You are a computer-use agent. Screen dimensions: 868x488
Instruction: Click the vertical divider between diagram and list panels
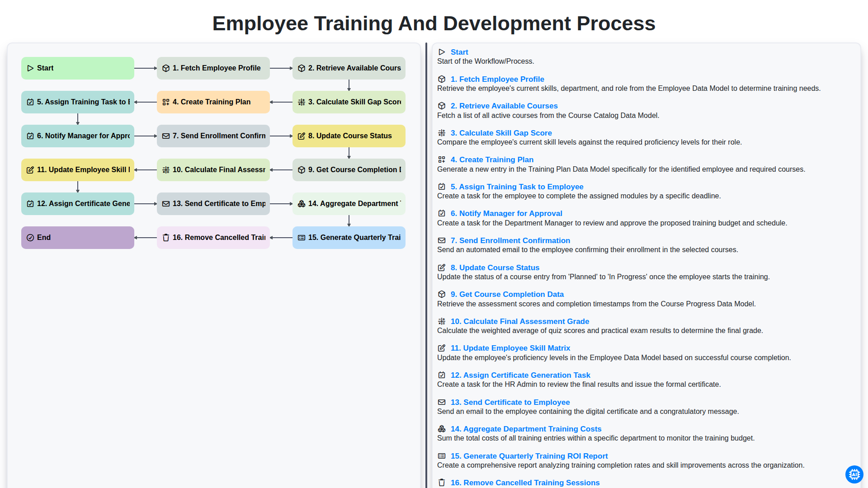[x=426, y=265]
